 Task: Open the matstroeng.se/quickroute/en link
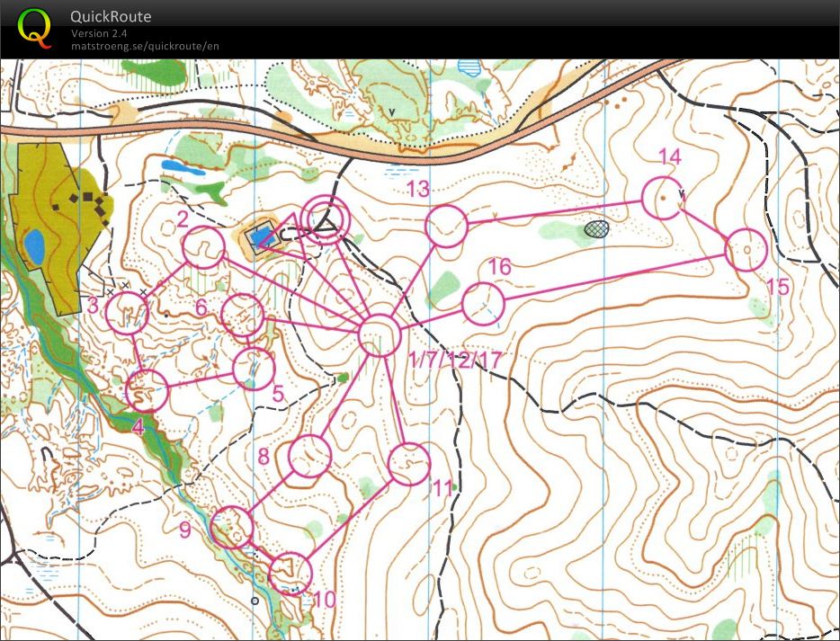(146, 45)
